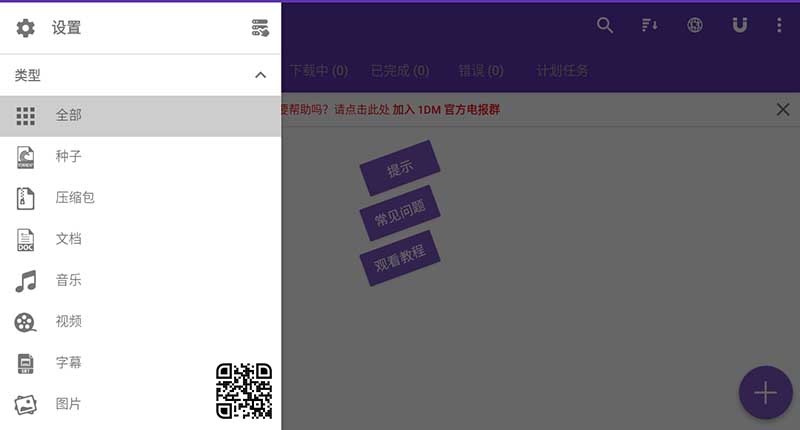Open the three-dot overflow menu
Viewport: 800px width, 430px height.
point(779,26)
